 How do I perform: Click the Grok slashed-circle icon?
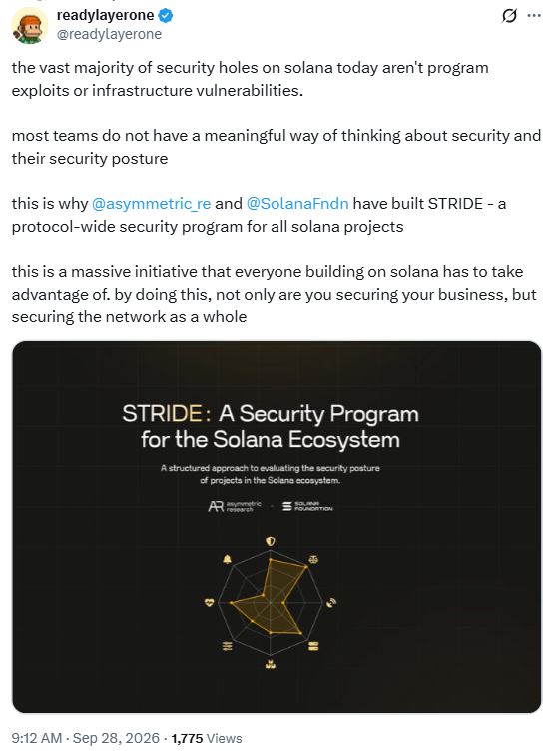coord(509,16)
